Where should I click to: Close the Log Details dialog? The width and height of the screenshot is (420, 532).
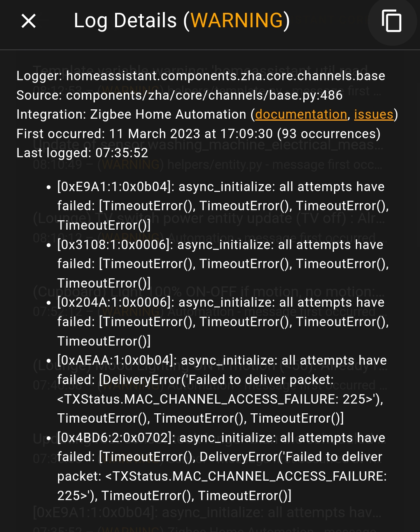pyautogui.click(x=28, y=21)
